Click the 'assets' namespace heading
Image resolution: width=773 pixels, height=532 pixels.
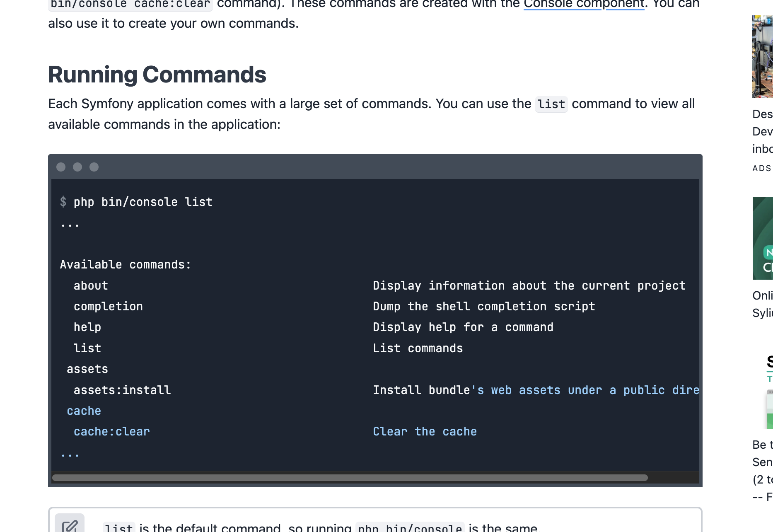87,369
